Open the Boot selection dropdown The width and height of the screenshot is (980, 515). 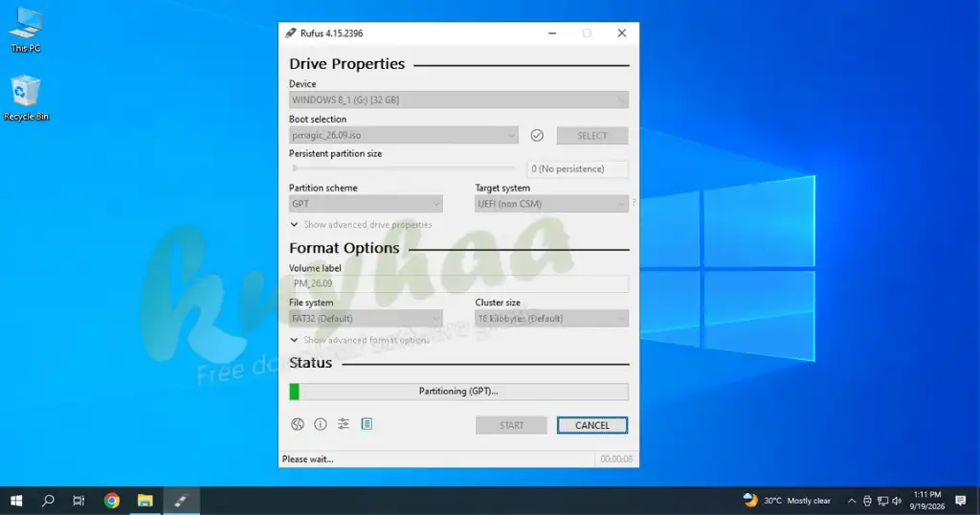(404, 135)
